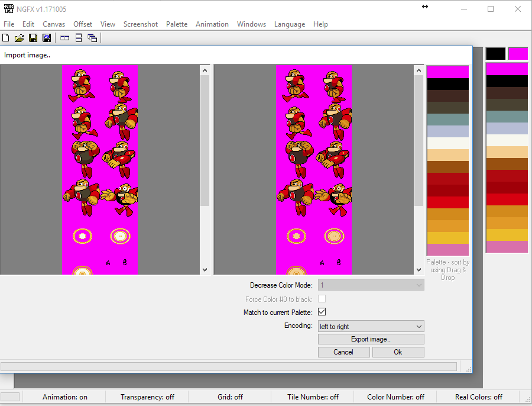This screenshot has width=532, height=406.
Task: Toggle Force Color #0 to black checkbox
Action: [322, 299]
